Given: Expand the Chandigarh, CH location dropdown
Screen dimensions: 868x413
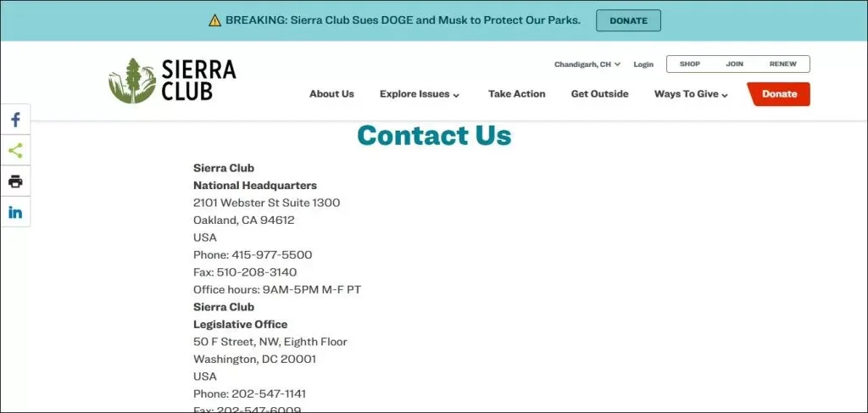Looking at the screenshot, I should click(587, 64).
